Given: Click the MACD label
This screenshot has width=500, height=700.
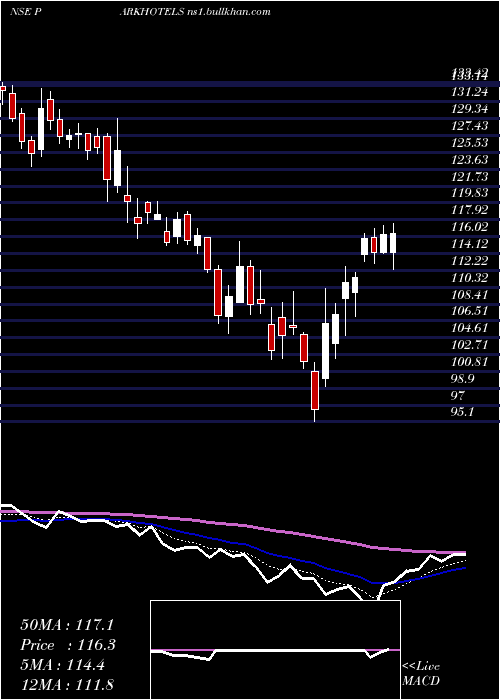Looking at the screenshot, I should 421,682.
